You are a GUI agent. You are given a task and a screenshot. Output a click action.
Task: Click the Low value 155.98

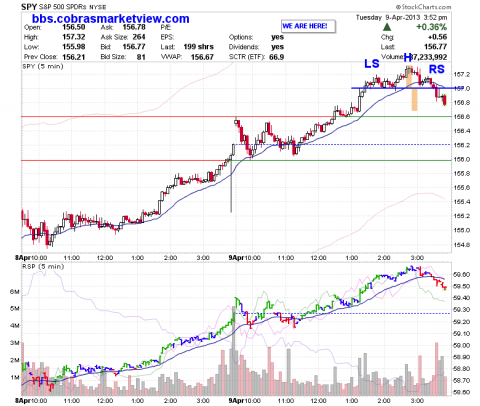click(74, 47)
